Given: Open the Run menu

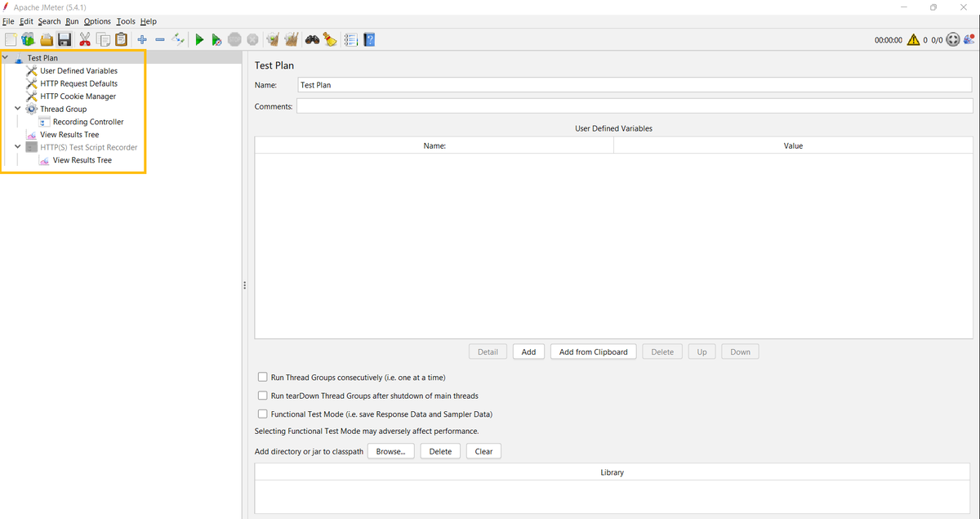Looking at the screenshot, I should (x=72, y=21).
